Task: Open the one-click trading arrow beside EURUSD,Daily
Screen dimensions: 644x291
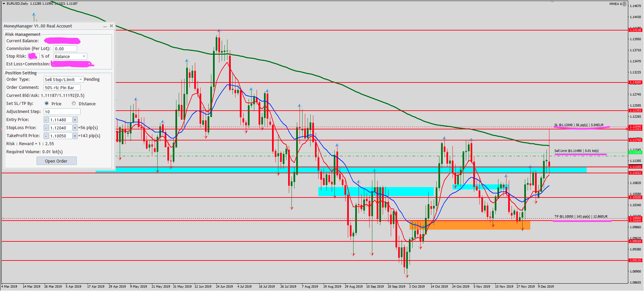Action: click(x=4, y=4)
